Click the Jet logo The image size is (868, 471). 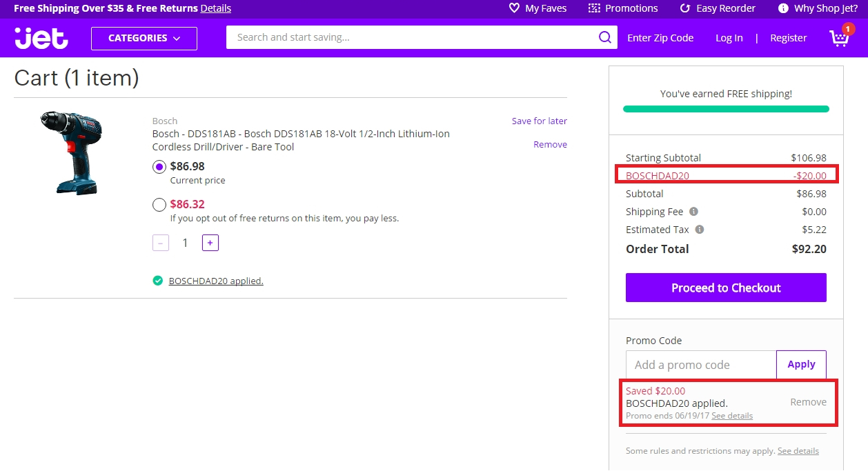[x=41, y=38]
